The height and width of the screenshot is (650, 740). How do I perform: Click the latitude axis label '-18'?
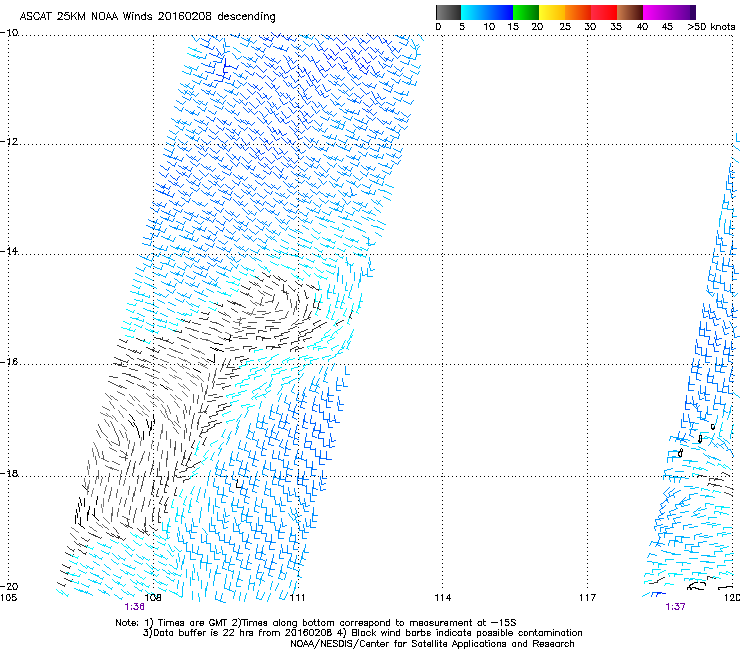9,473
